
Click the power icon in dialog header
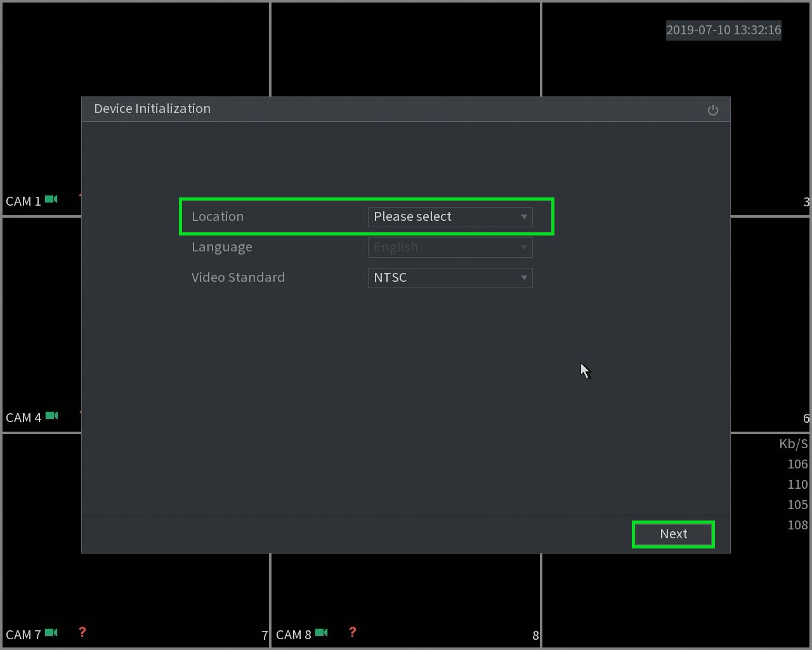712,110
